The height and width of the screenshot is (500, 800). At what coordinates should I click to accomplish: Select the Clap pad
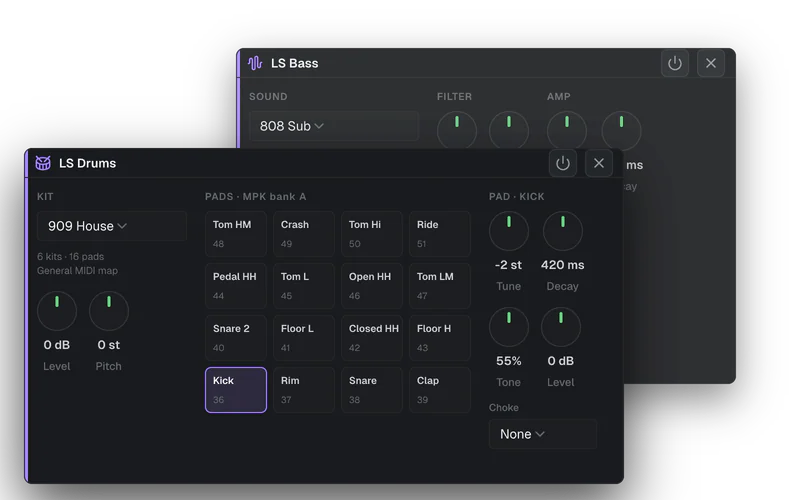tap(439, 390)
